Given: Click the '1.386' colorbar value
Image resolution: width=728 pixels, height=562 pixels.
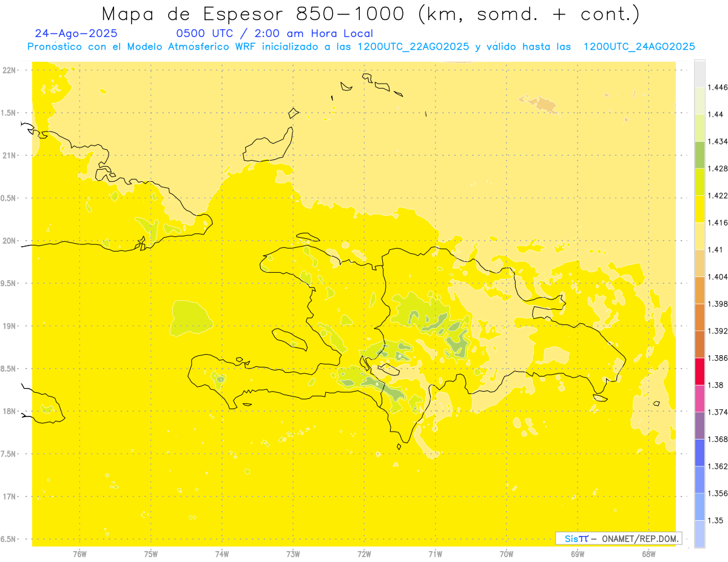Looking at the screenshot, I should 718,358.
